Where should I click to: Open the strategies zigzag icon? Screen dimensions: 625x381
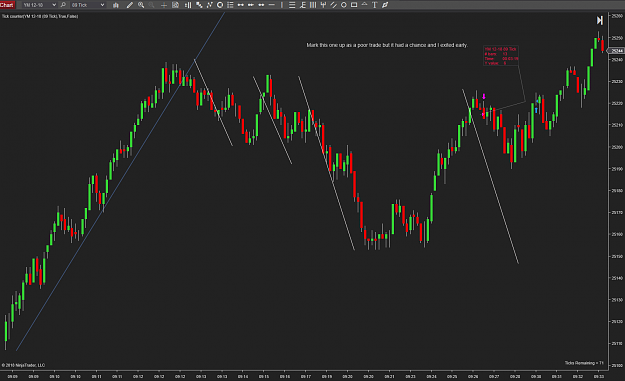(209, 5)
